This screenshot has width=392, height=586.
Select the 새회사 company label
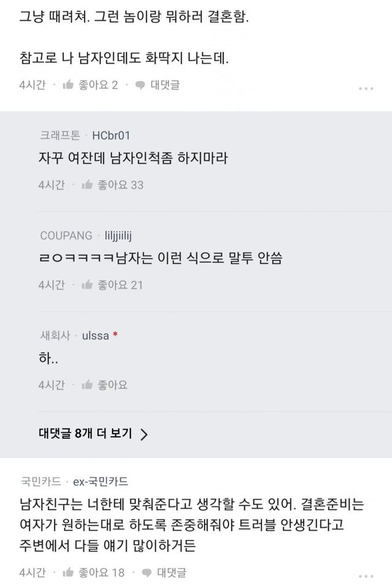coord(54,336)
